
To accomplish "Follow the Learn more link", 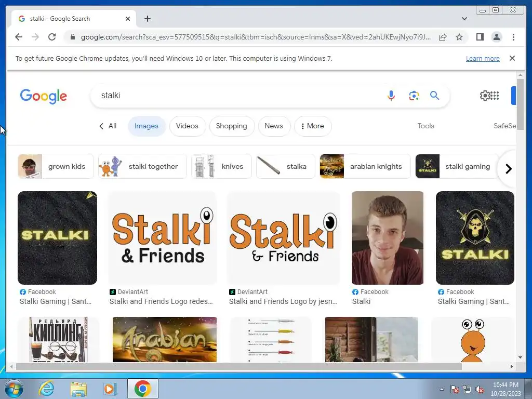I will pos(483,58).
